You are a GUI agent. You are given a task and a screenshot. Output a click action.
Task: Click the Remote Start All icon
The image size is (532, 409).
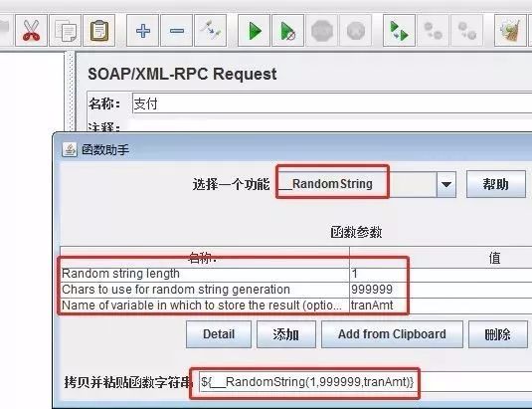[399, 31]
